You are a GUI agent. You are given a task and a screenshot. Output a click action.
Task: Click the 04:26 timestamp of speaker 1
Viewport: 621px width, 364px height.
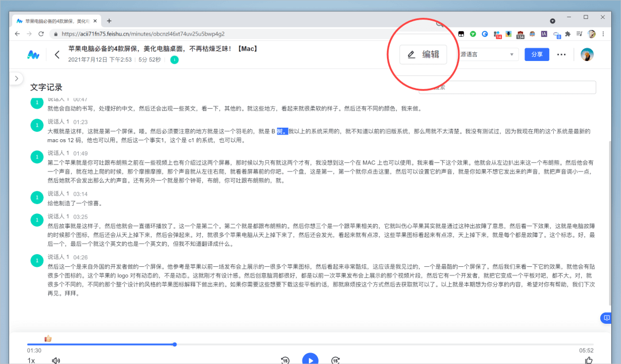pyautogui.click(x=80, y=258)
